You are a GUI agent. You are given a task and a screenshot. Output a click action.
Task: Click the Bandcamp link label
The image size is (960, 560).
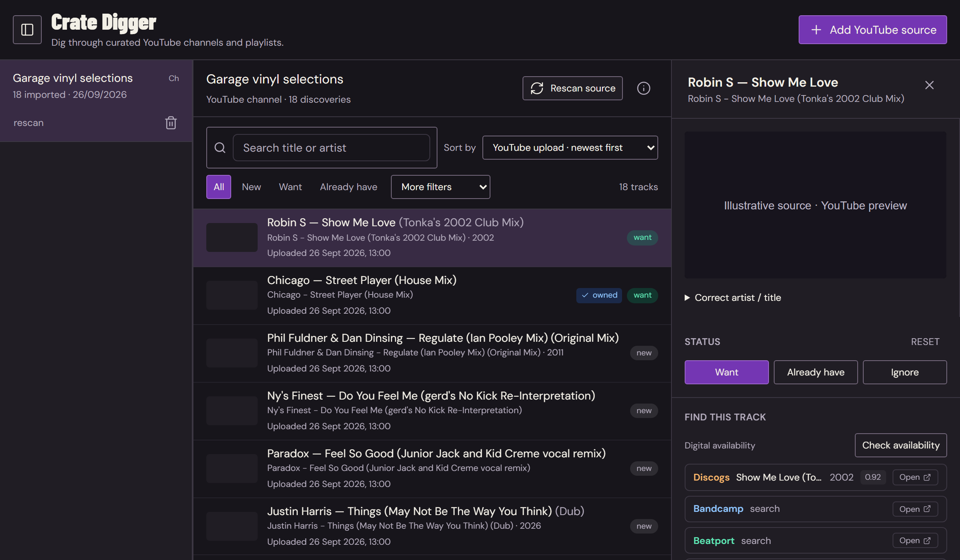(718, 509)
